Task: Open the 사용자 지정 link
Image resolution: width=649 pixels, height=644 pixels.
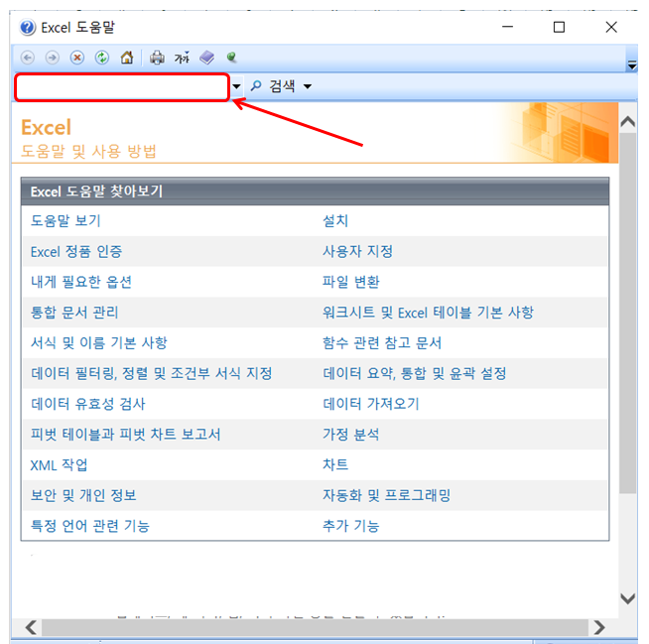Action: point(357,251)
